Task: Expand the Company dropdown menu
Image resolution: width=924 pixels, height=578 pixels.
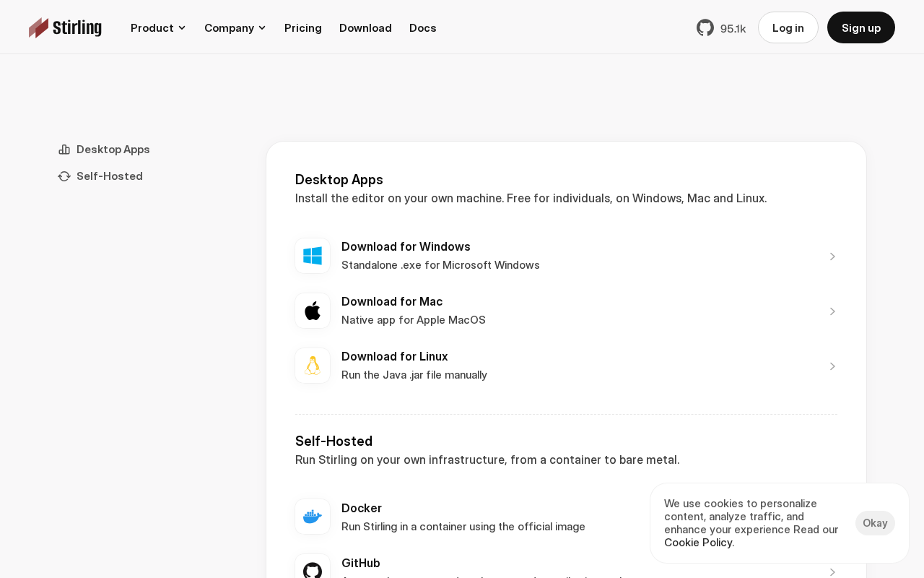Action: [x=235, y=27]
